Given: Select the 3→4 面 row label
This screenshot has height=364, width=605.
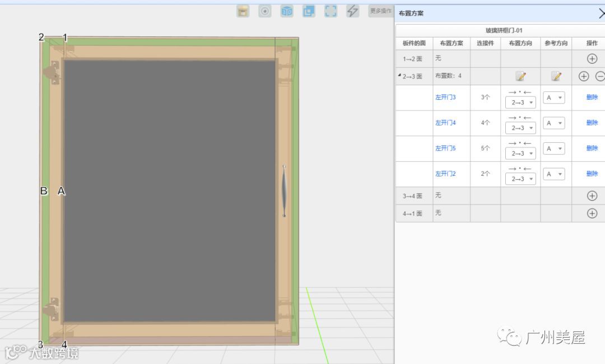Looking at the screenshot, I should pyautogui.click(x=412, y=196).
